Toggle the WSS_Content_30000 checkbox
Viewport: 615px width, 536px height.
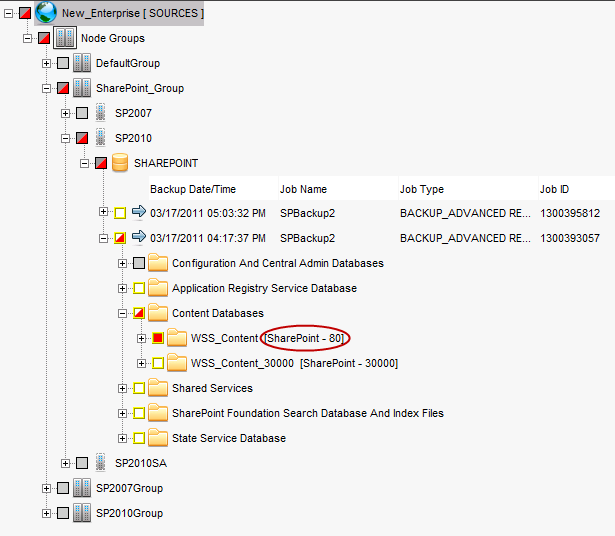pyautogui.click(x=158, y=363)
